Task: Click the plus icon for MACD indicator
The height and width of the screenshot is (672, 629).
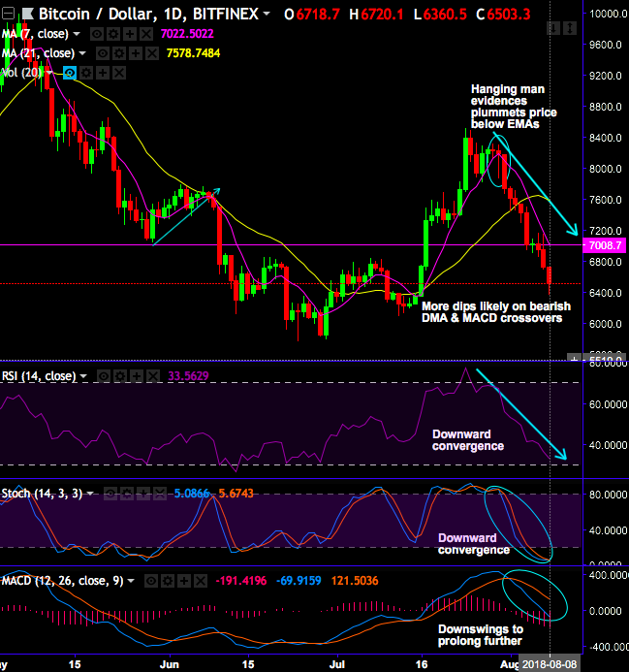Action: point(184,582)
